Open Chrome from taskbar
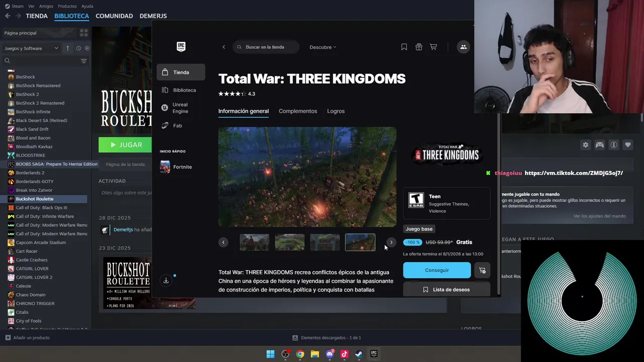 coord(300,354)
